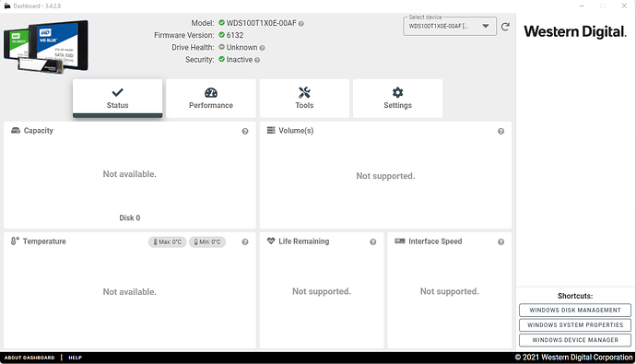Open help icon next to Model name
This screenshot has height=364, width=636.
coord(301,24)
